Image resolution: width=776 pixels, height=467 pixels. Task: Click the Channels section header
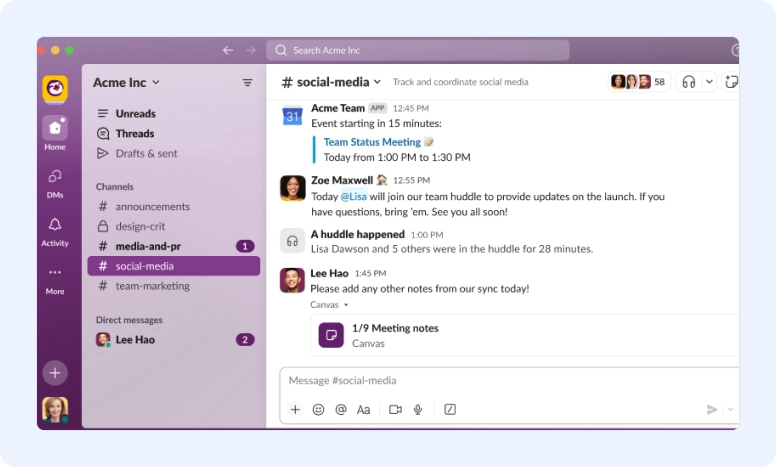coord(115,187)
